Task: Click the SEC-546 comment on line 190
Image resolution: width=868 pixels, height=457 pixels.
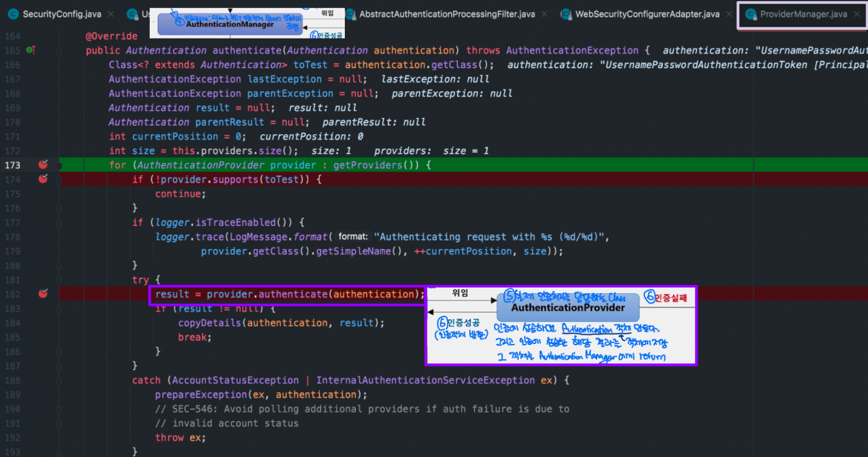Action: tap(362, 409)
